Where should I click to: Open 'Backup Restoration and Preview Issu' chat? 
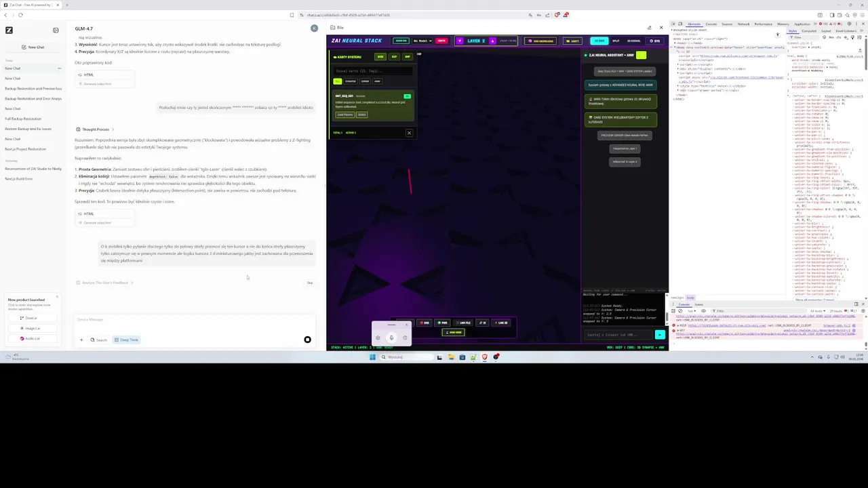click(x=33, y=88)
